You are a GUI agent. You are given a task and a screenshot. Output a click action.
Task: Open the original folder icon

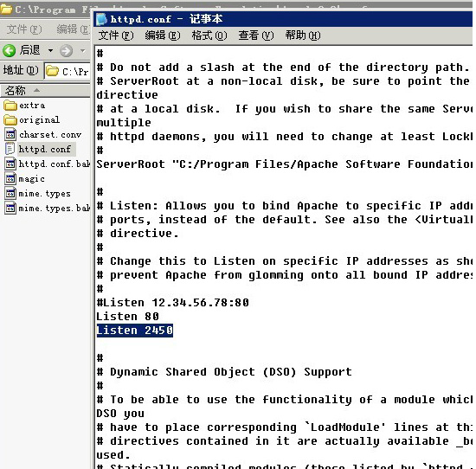coord(10,120)
